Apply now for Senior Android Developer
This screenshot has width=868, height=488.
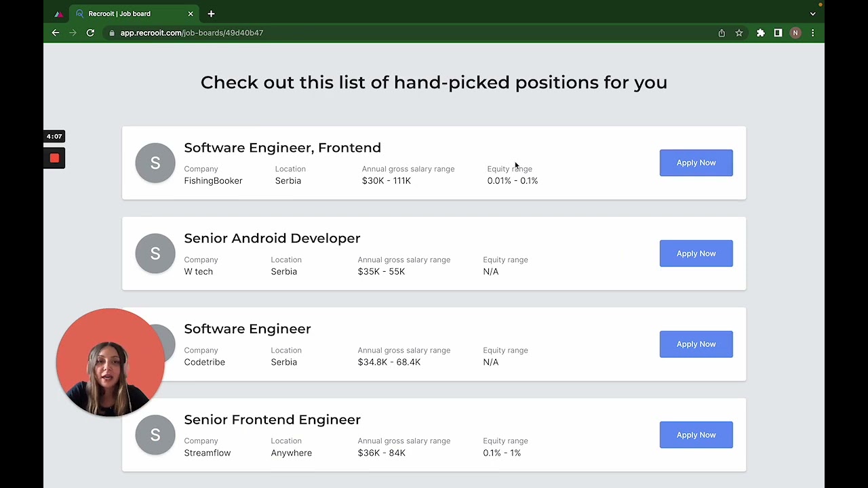click(696, 253)
